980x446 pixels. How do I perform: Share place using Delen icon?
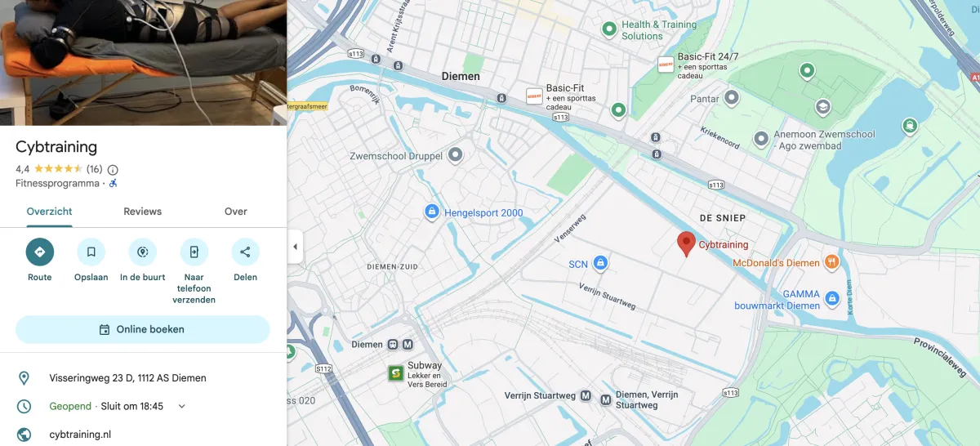tap(246, 252)
